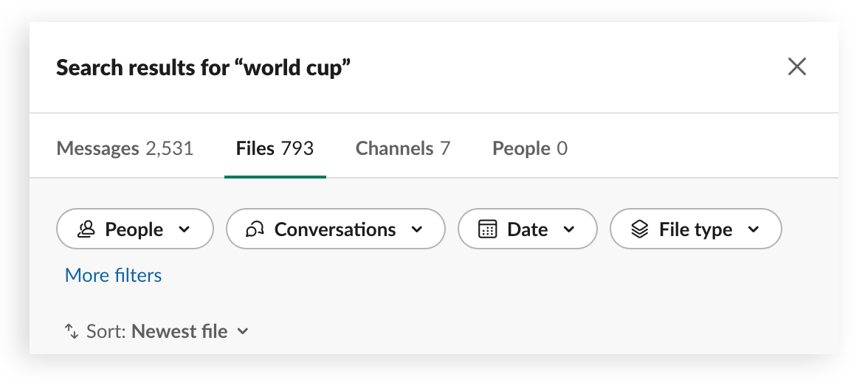Expand the People filter chevron

[185, 229]
